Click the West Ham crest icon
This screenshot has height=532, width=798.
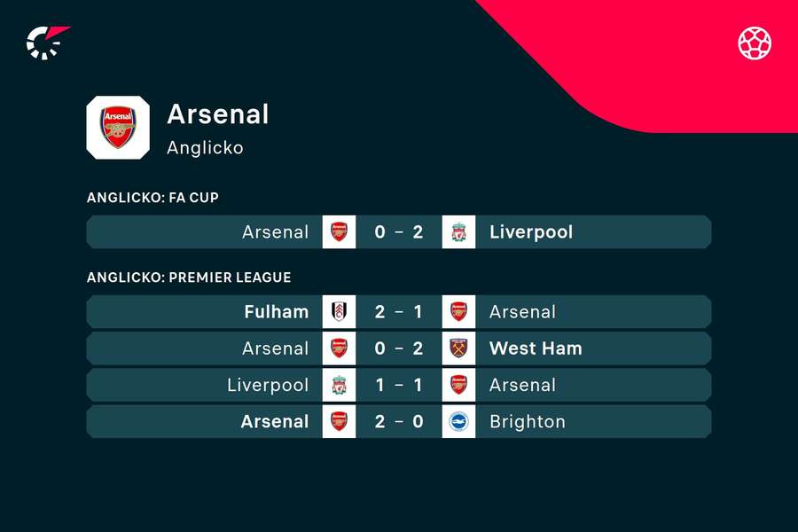(458, 348)
